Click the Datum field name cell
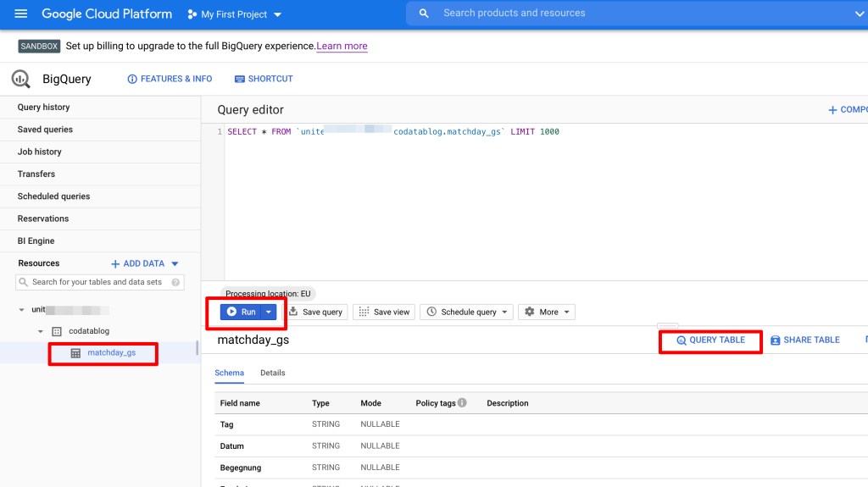 232,446
